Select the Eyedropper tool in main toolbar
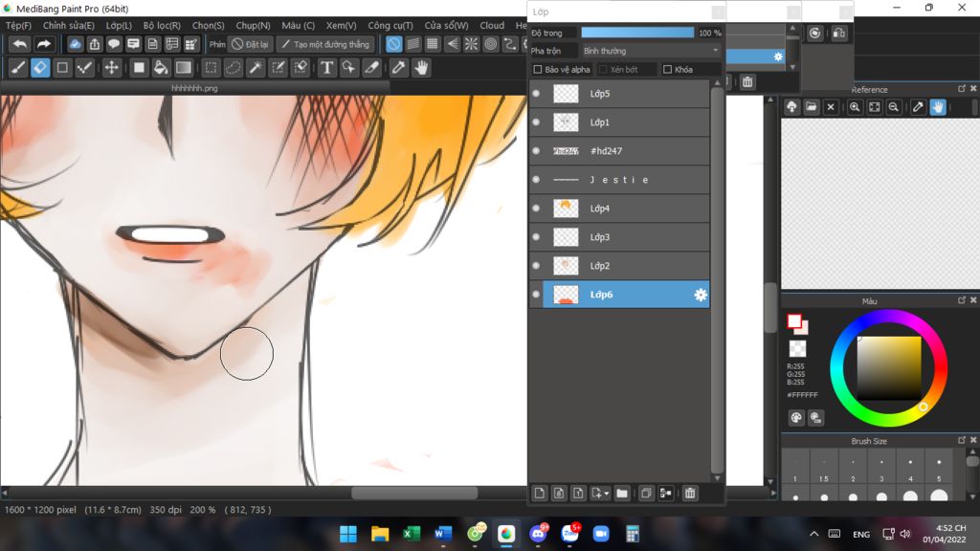This screenshot has height=551, width=980. pos(398,68)
